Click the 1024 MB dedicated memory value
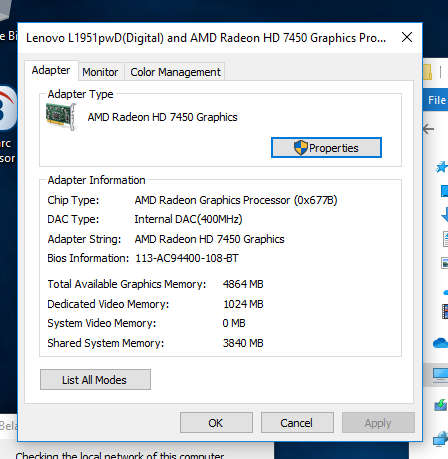Image resolution: width=448 pixels, height=459 pixels. 243,304
